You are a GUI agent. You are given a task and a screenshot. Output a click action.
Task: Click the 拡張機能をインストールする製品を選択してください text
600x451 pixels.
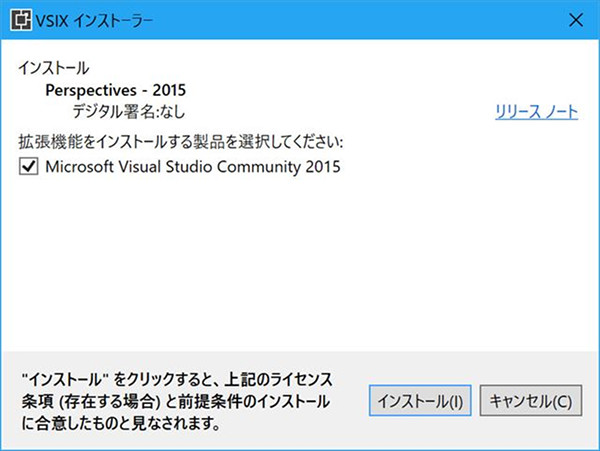[x=181, y=142]
